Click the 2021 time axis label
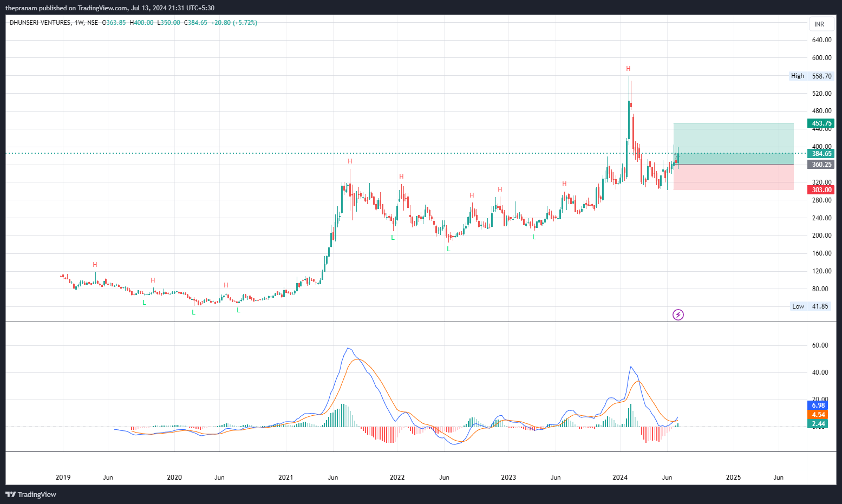The width and height of the screenshot is (842, 504). click(285, 477)
